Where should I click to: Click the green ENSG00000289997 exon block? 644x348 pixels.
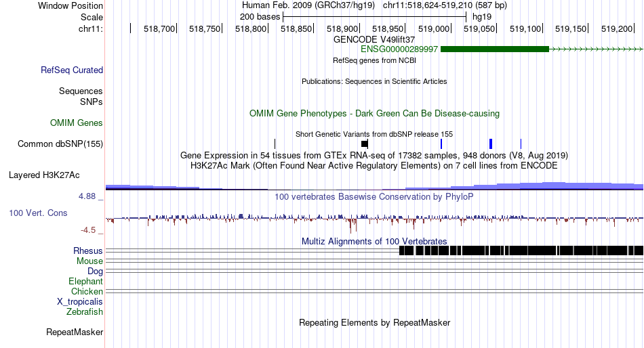(494, 49)
